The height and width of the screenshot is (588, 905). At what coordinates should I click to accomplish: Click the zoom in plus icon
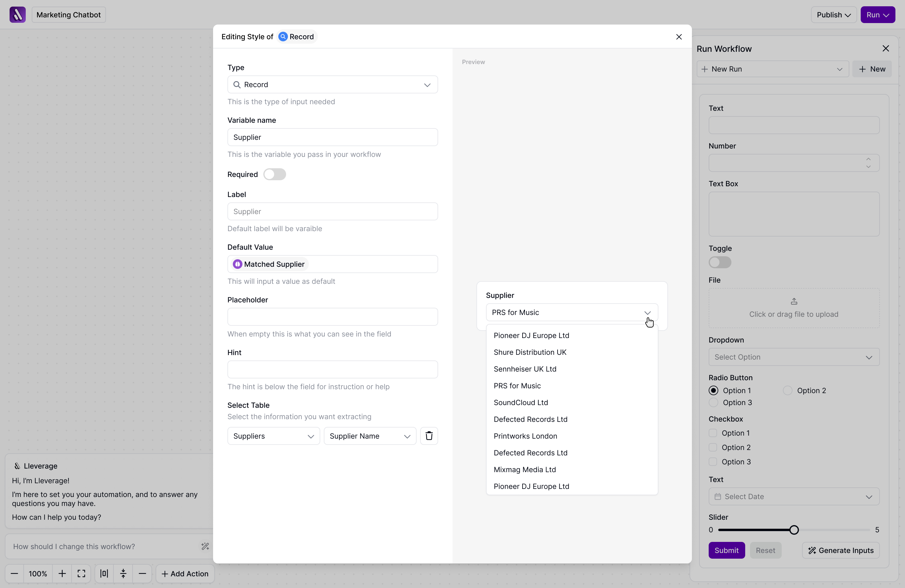62,574
